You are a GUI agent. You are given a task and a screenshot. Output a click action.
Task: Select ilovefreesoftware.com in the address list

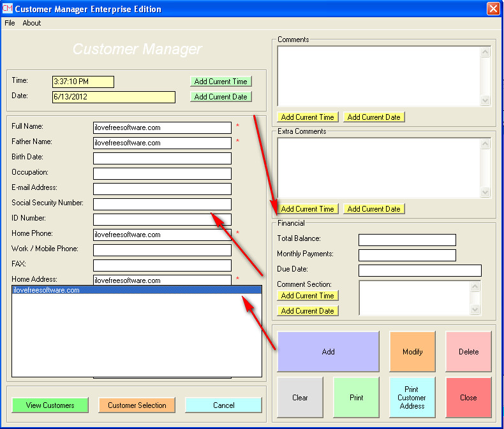pyautogui.click(x=47, y=290)
